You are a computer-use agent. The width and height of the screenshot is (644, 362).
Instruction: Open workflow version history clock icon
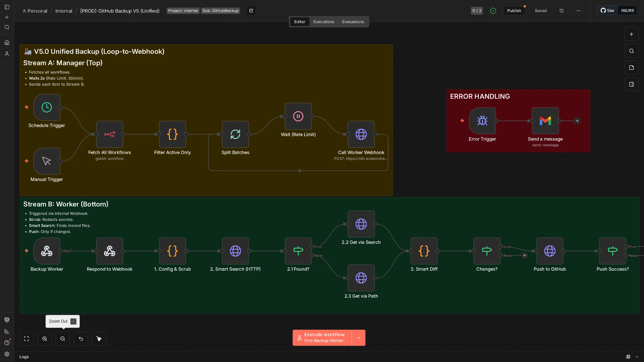[561, 11]
